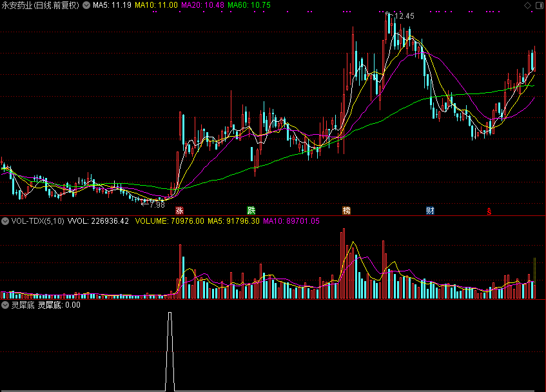Toggle the side panel icon at top right
Image resolution: width=546 pixels, height=392 pixels.
pos(539,5)
